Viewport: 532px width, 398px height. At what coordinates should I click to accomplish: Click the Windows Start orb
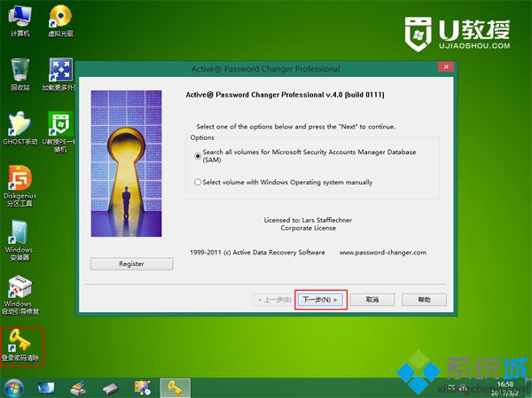point(13,388)
